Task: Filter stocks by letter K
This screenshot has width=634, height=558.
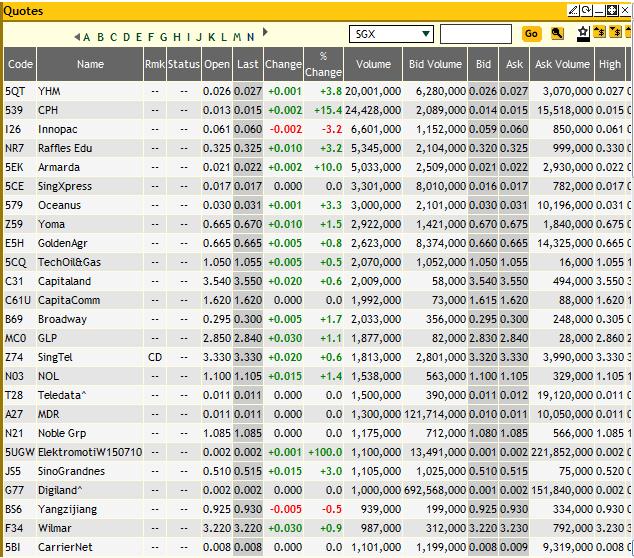Action: click(x=211, y=37)
